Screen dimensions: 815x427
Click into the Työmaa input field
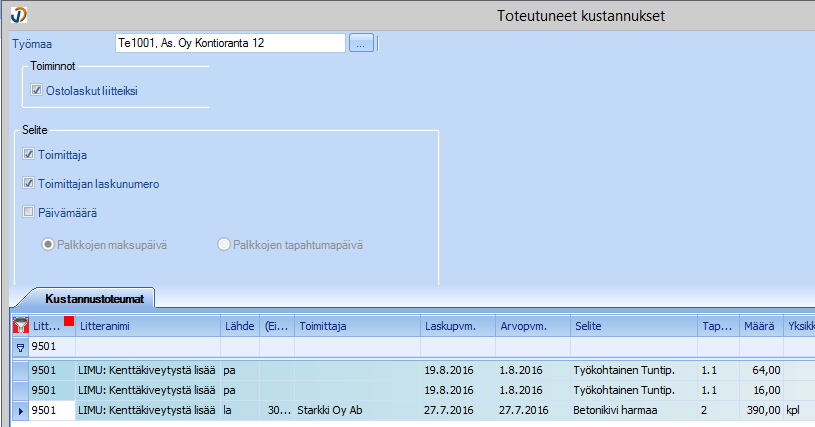click(230, 43)
